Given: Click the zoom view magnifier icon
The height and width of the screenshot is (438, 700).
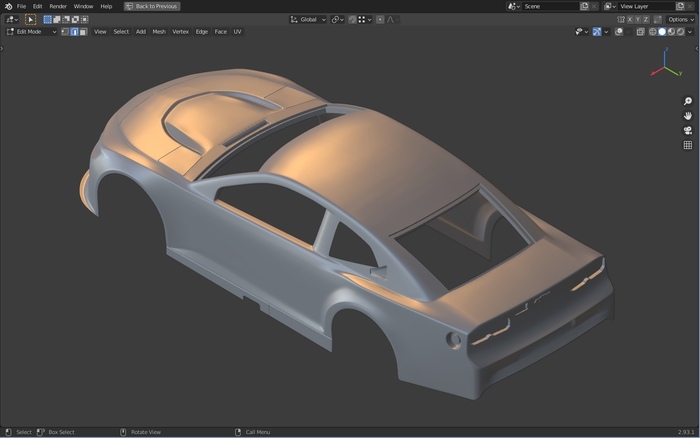Looking at the screenshot, I should [688, 102].
